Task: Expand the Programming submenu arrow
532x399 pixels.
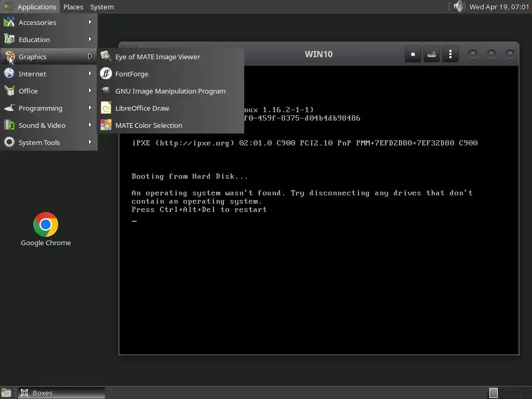Action: [x=90, y=108]
